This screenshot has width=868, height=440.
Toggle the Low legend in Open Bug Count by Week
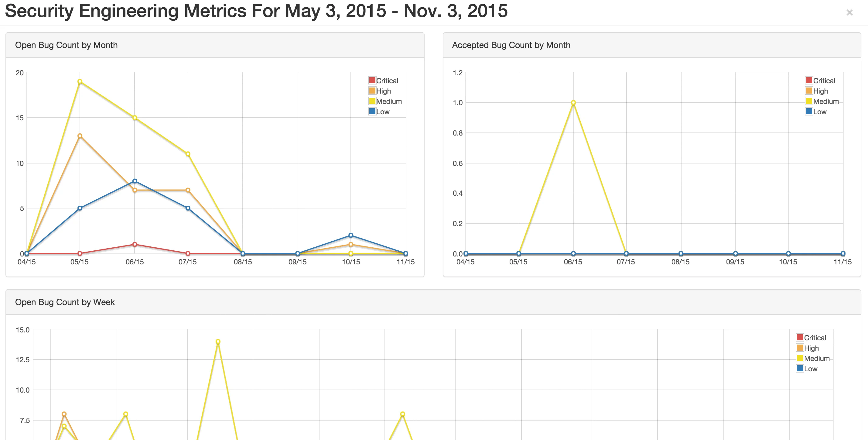point(809,369)
